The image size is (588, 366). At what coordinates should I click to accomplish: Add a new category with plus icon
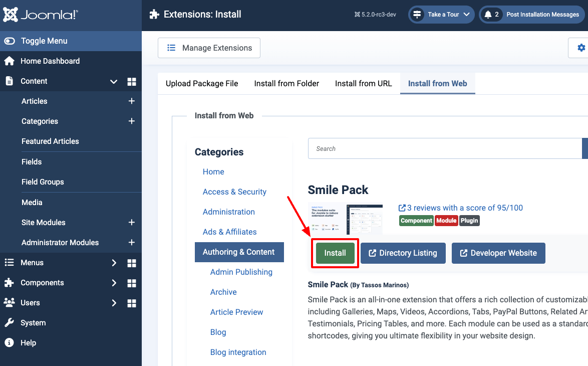click(132, 121)
